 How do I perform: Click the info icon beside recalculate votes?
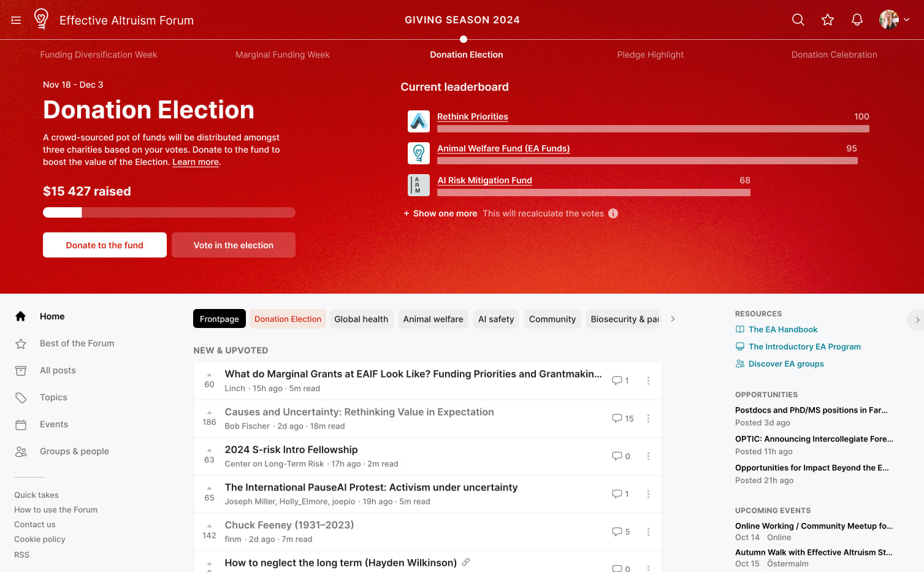click(613, 213)
